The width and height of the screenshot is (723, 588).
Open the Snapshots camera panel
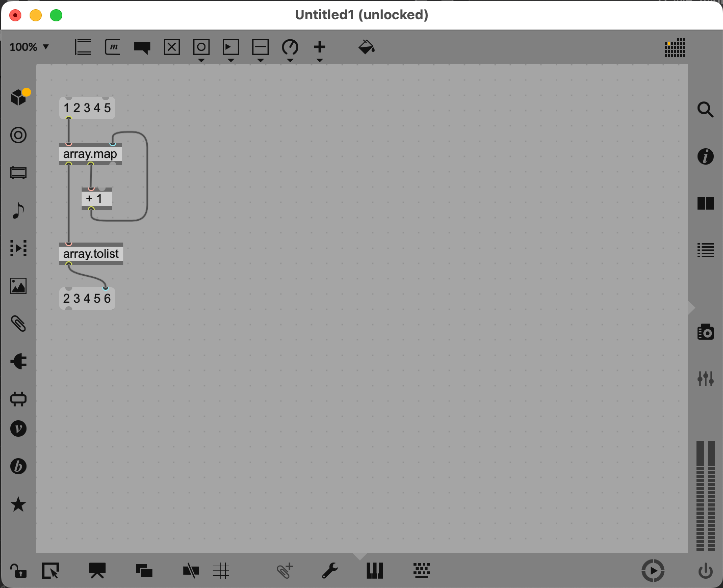[705, 332]
